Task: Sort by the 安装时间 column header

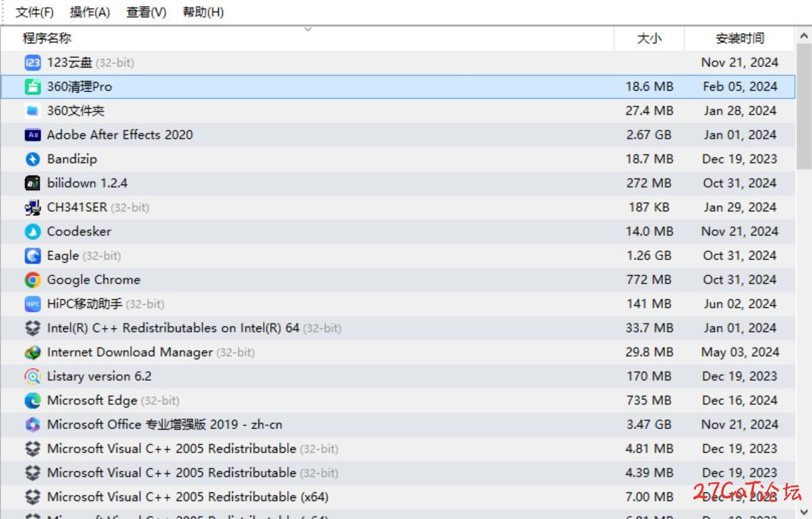Action: 740,38
